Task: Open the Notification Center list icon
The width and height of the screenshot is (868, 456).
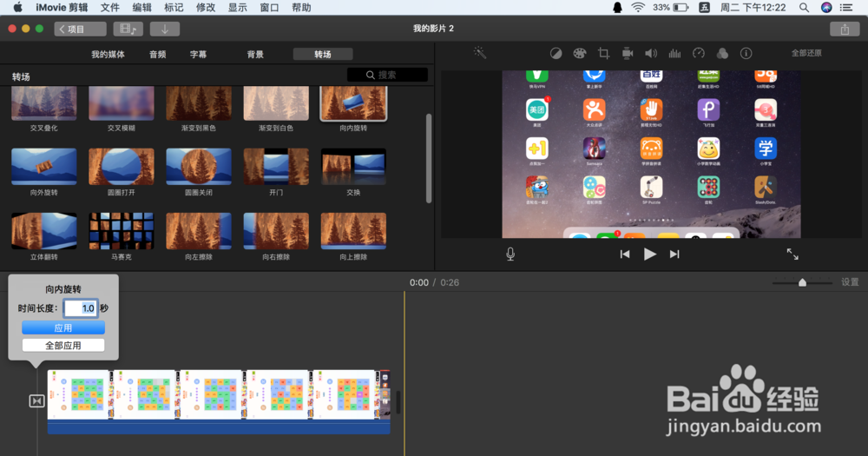Action: pos(846,7)
